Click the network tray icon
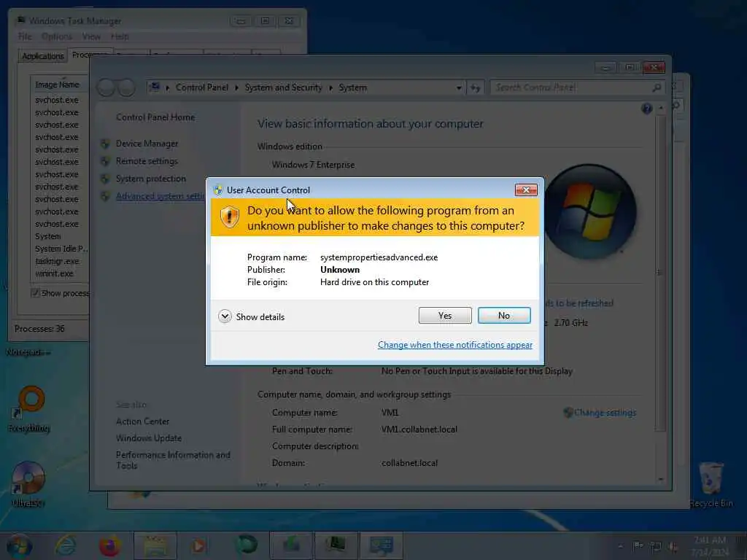This screenshot has height=560, width=747. tap(656, 547)
